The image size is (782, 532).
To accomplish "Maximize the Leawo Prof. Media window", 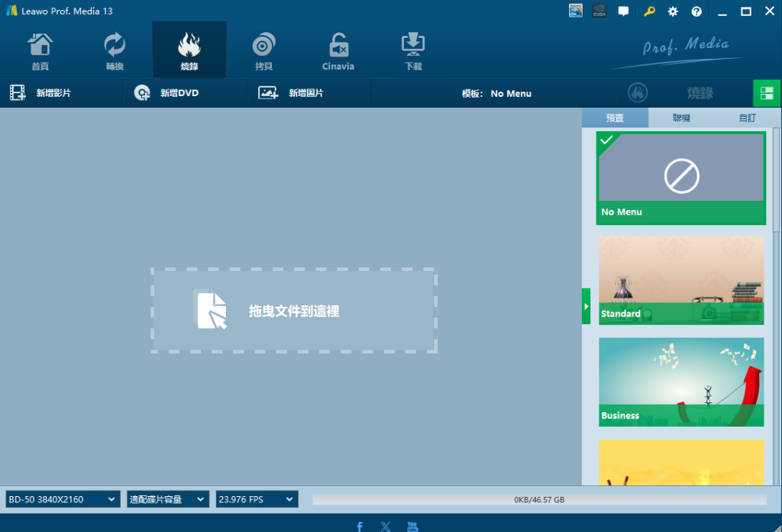I will 746,11.
